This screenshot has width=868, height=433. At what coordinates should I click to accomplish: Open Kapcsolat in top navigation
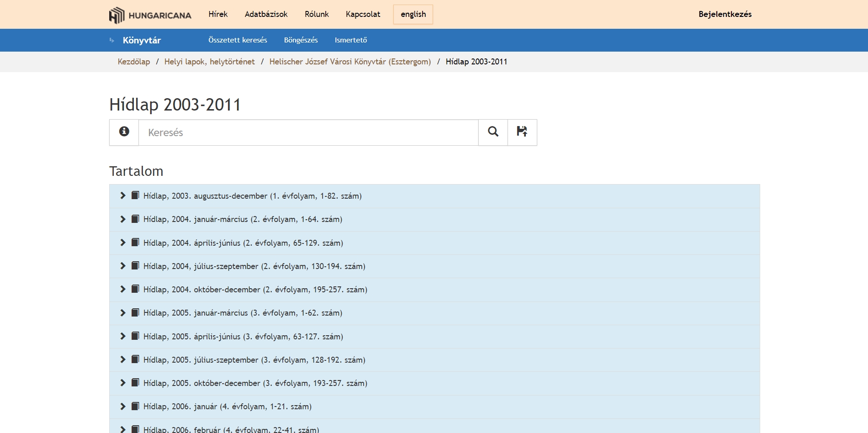click(x=363, y=14)
